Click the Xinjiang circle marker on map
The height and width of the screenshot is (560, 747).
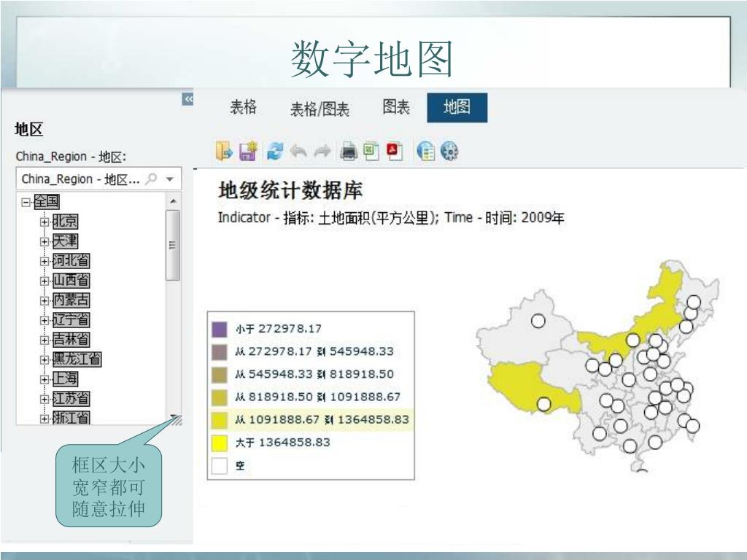pyautogui.click(x=538, y=321)
